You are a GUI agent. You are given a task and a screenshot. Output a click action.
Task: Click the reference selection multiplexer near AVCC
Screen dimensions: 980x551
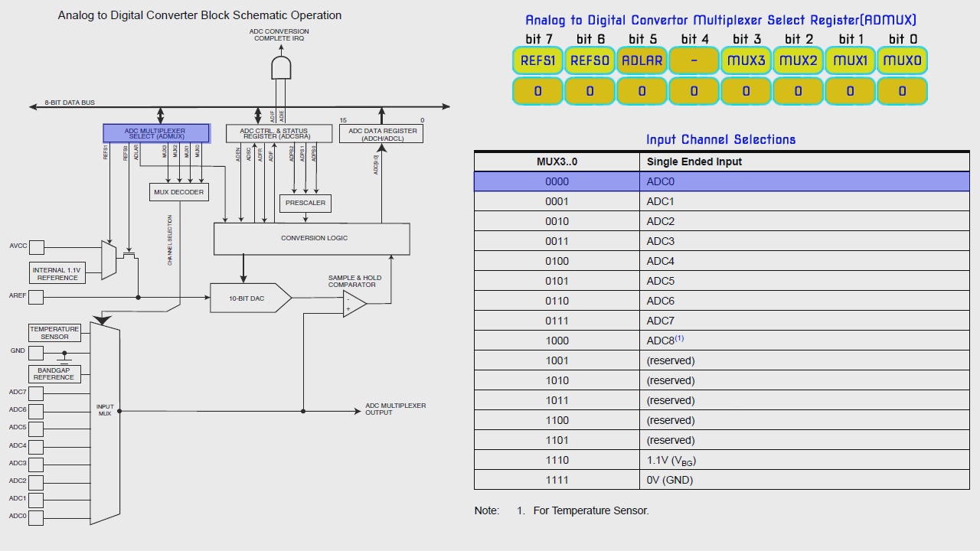coord(109,259)
